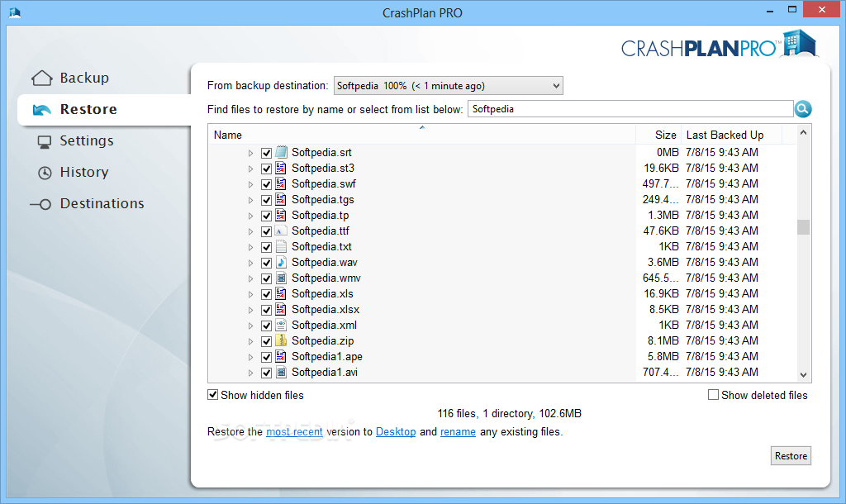
Task: Click the Restore arrow icon in sidebar
Action: click(41, 110)
